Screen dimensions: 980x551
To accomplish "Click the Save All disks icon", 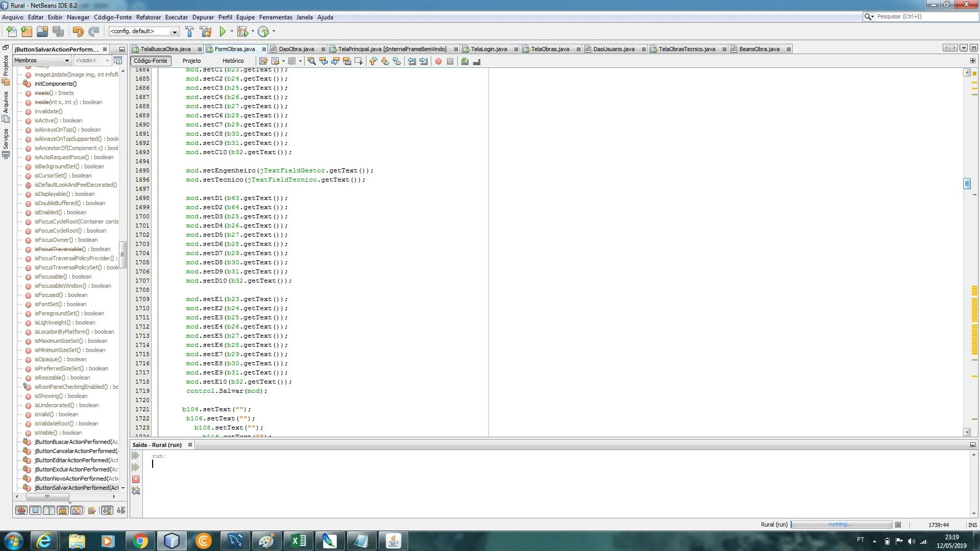I will point(58,32).
